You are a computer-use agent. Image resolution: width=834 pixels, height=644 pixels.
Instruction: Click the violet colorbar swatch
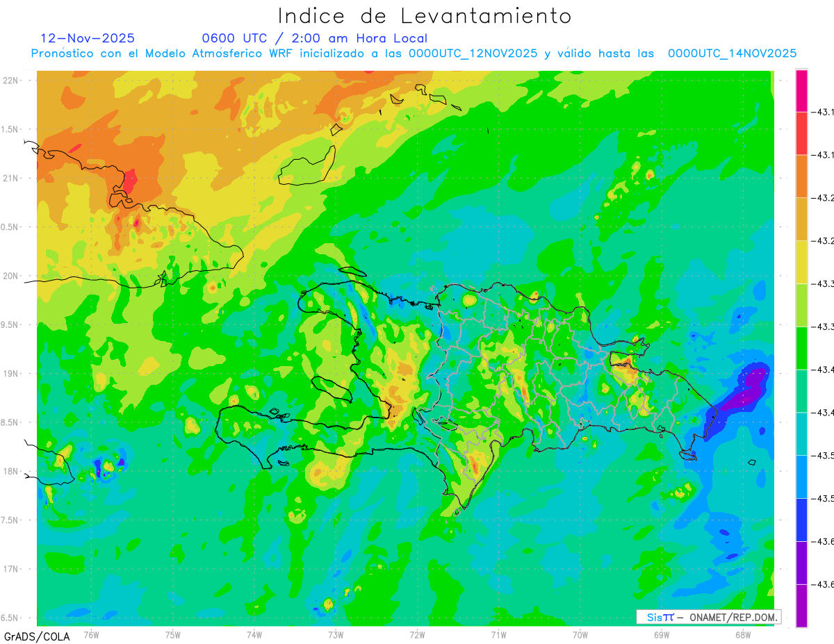801,563
